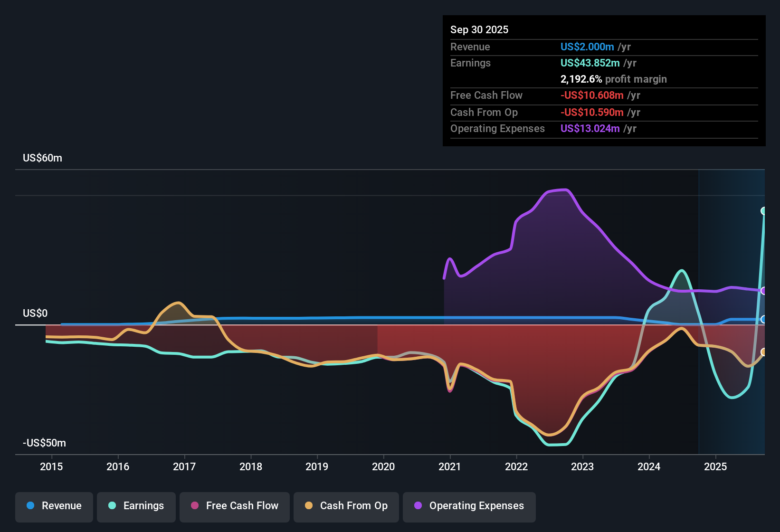780x532 pixels.
Task: Select the pink Free Cash Flow legend dot
Action: point(194,506)
